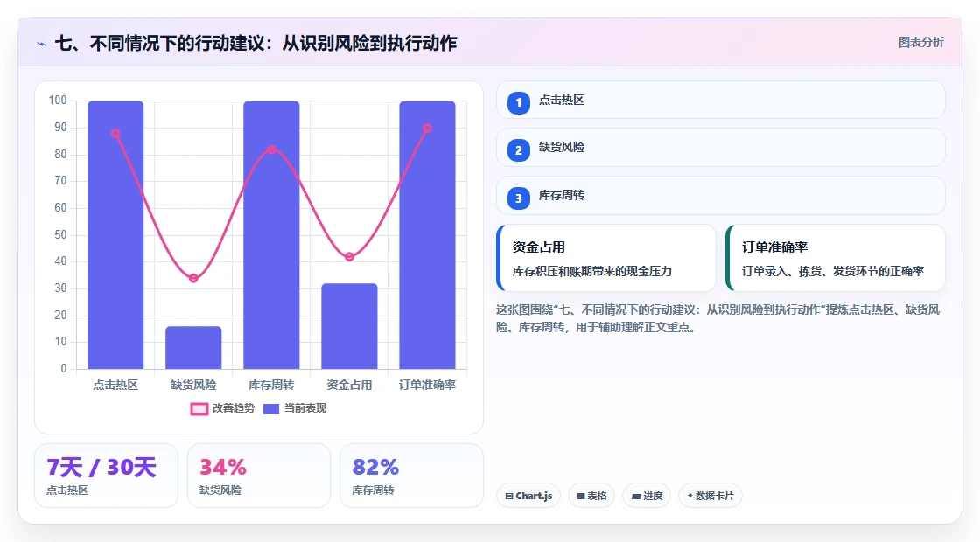
Task: Click the text 库存积压和账期带来的现金压力
Action: (592, 272)
